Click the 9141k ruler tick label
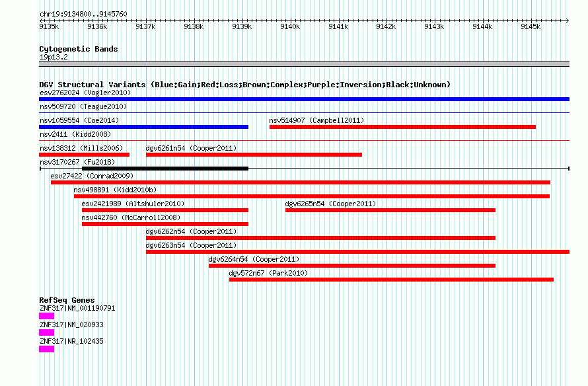Viewport: 588px width, 386px height. [338, 26]
